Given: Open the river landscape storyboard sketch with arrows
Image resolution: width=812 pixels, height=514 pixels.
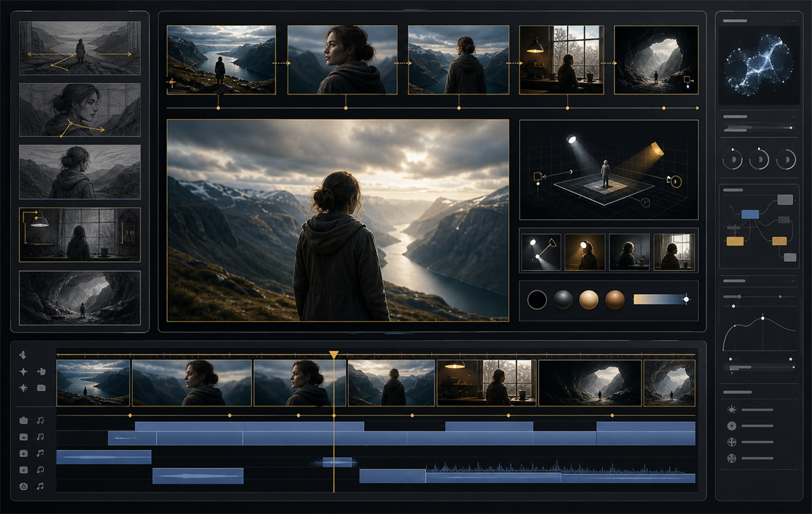Looking at the screenshot, I should pyautogui.click(x=80, y=48).
